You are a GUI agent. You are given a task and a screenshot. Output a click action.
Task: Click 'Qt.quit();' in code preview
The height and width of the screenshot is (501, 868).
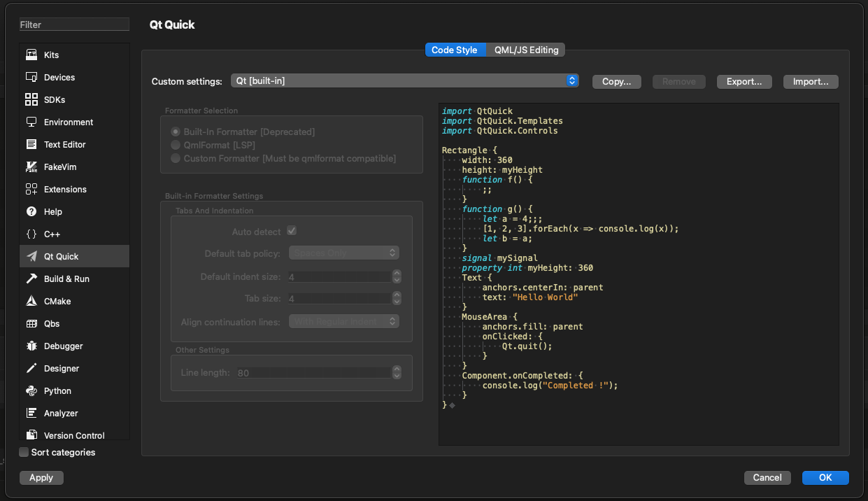tap(527, 346)
